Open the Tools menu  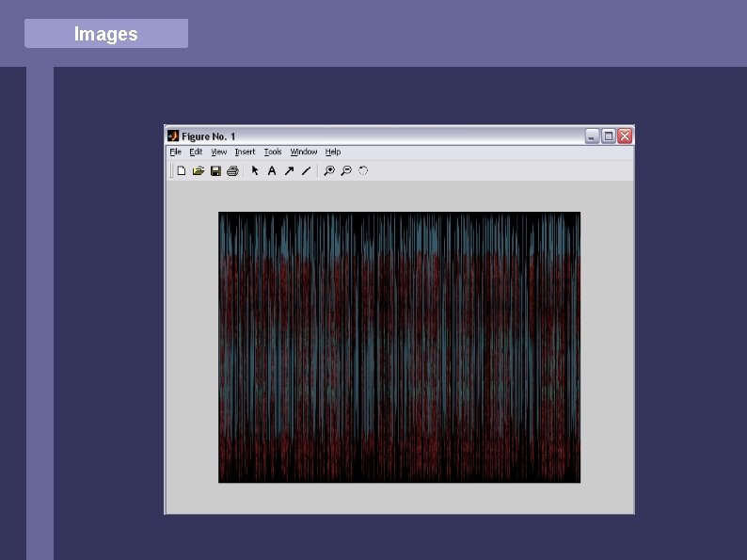point(273,152)
